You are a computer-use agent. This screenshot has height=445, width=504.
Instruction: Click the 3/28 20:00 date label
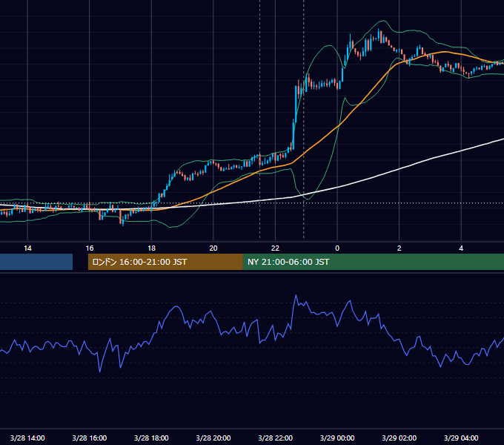click(213, 438)
